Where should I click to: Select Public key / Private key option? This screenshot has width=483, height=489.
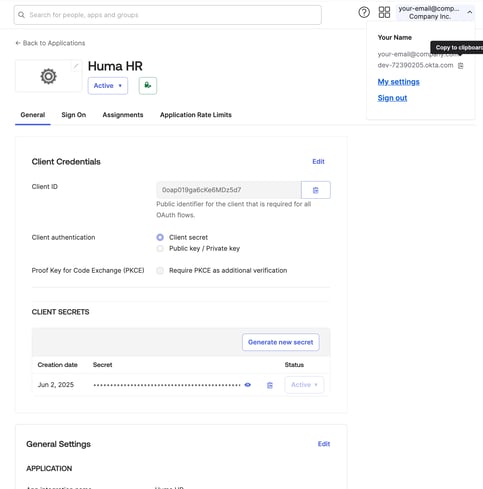click(x=160, y=249)
